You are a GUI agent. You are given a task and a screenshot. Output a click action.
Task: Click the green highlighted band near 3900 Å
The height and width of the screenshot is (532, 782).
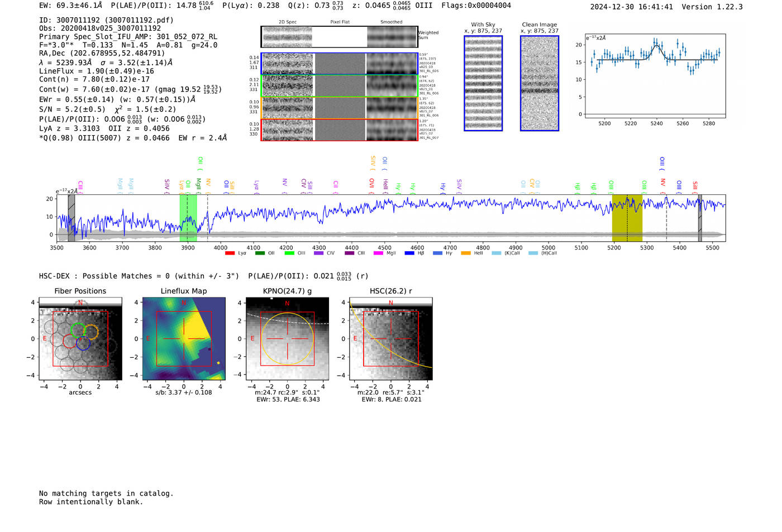[188, 218]
